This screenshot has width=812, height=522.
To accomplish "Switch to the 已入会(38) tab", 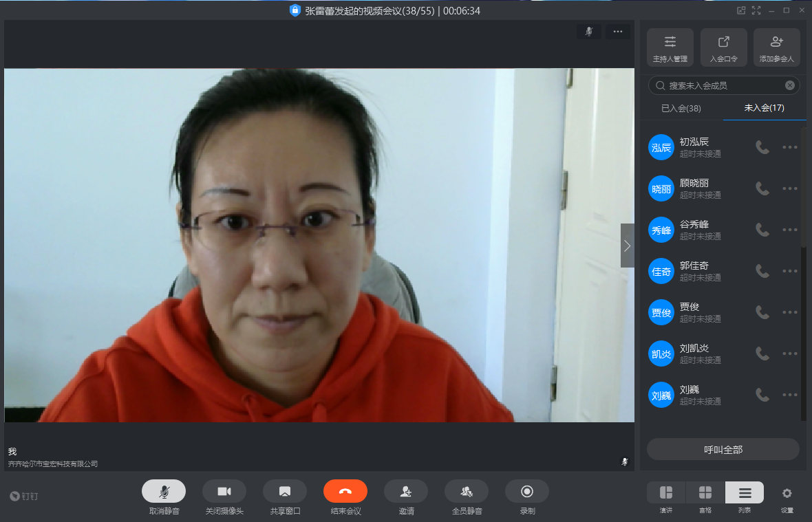I will click(x=681, y=109).
